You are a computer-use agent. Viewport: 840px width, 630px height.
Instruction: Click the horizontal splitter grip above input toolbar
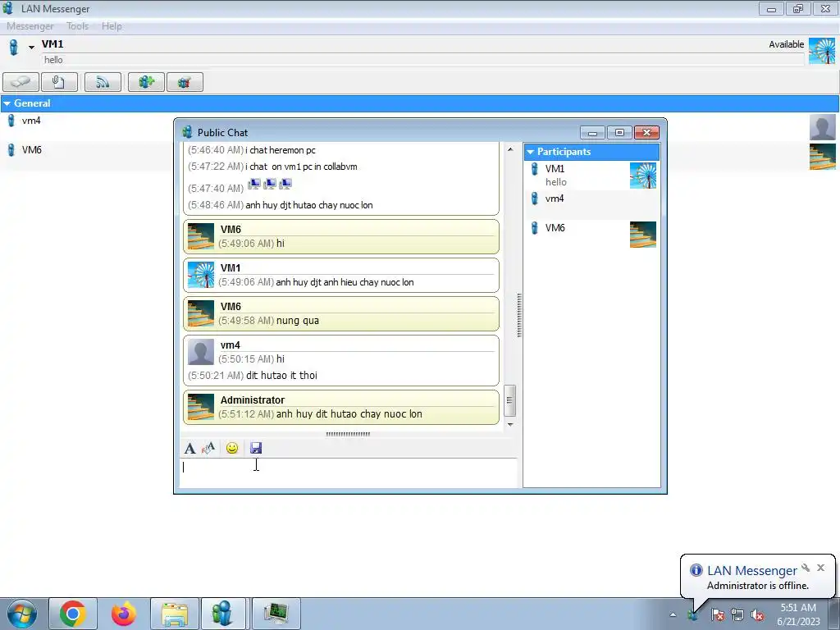[x=348, y=435]
